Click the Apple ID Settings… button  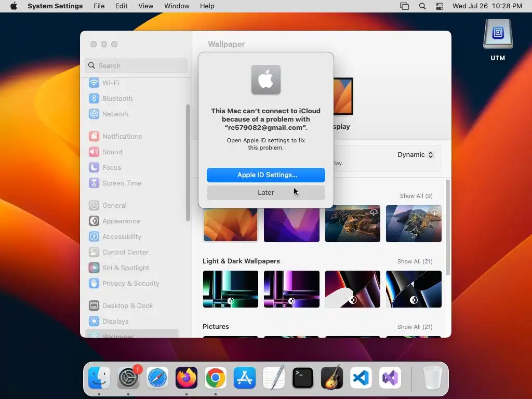tap(266, 175)
